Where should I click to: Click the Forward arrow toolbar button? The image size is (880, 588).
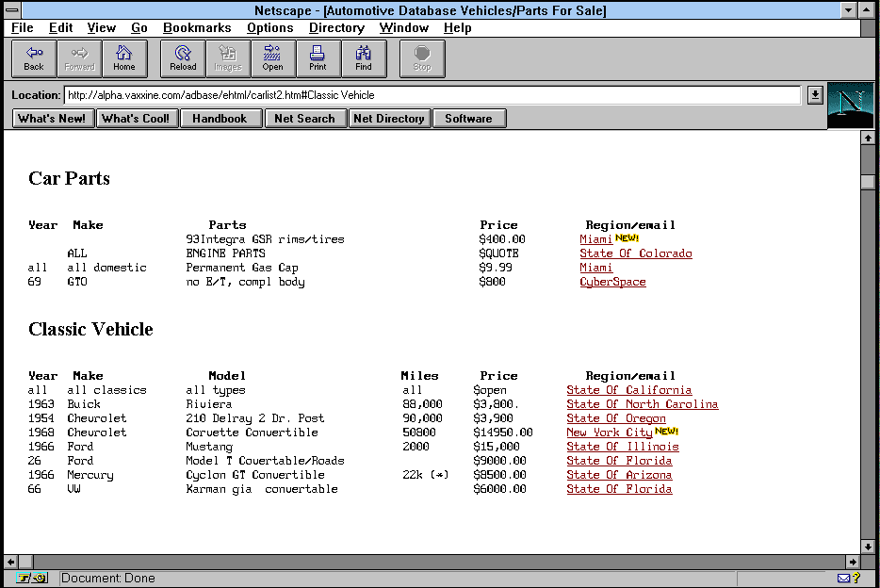click(x=79, y=58)
